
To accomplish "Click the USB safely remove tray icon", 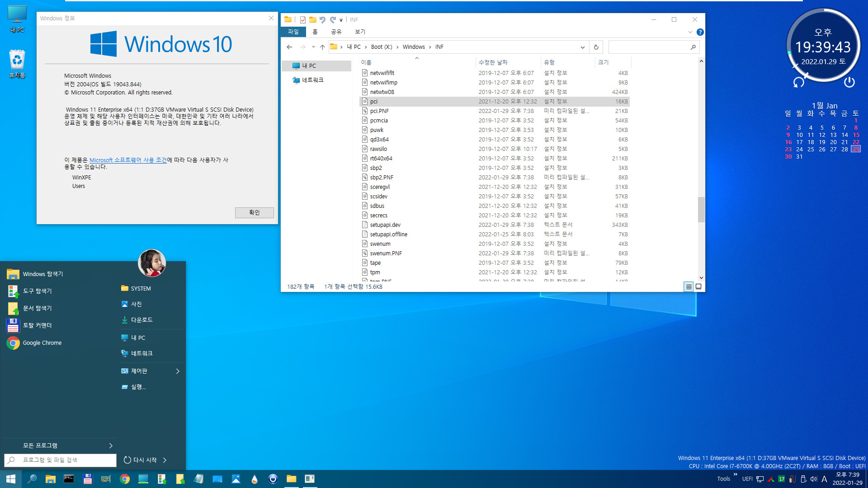I will (803, 479).
